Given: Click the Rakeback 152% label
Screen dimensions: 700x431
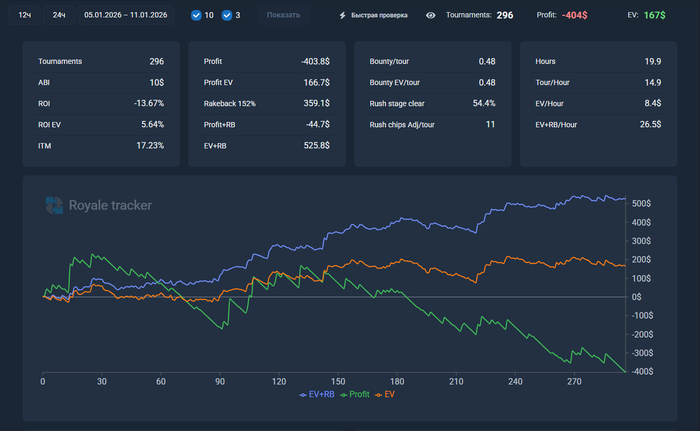Looking at the screenshot, I should (229, 104).
